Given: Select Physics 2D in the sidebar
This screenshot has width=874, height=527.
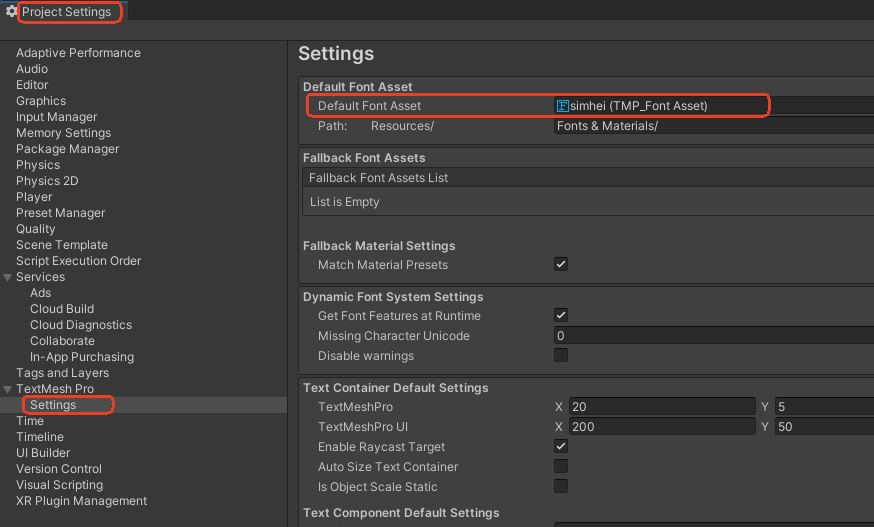Looking at the screenshot, I should click(47, 181).
